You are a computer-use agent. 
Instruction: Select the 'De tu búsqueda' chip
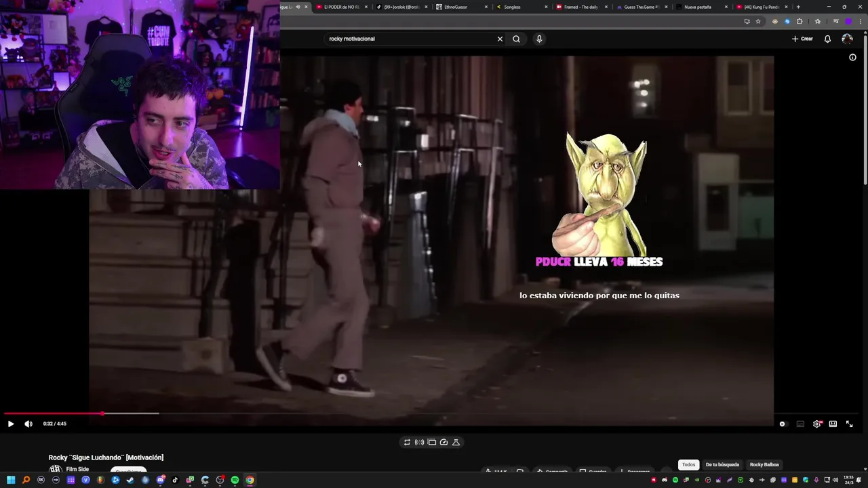(x=722, y=465)
